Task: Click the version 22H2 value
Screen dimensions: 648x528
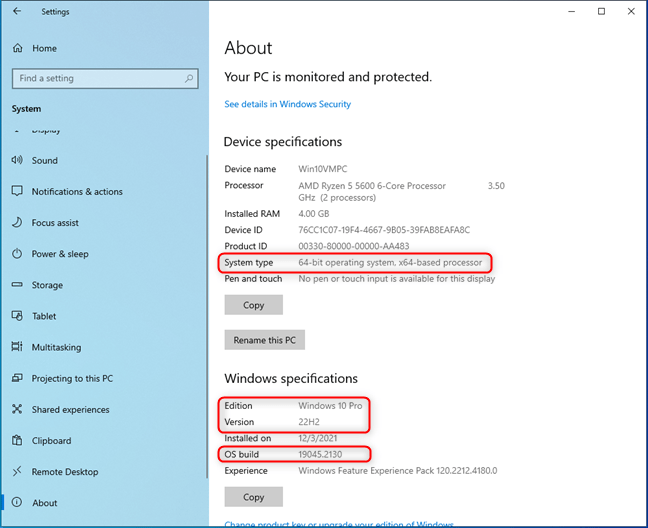Action: pos(309,422)
